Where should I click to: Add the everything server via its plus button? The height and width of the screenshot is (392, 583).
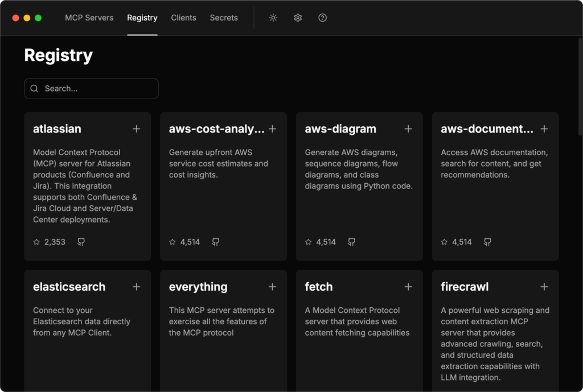point(272,287)
